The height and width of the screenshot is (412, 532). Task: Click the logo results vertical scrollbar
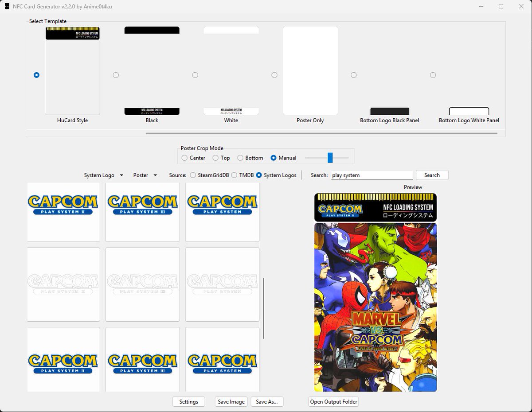click(264, 309)
